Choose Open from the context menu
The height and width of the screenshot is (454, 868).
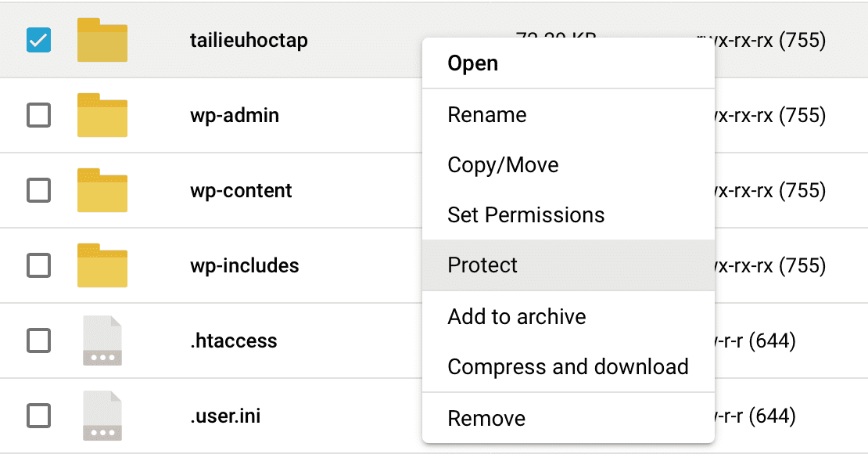[472, 63]
